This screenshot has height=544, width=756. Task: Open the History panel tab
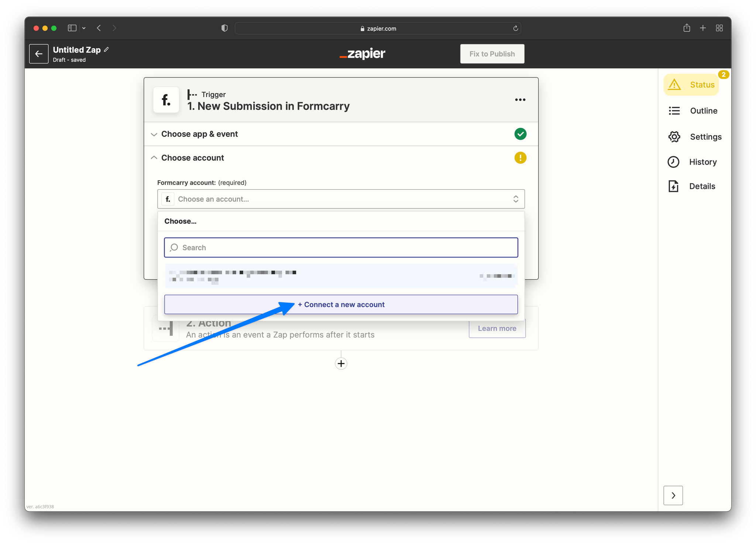pyautogui.click(x=692, y=162)
